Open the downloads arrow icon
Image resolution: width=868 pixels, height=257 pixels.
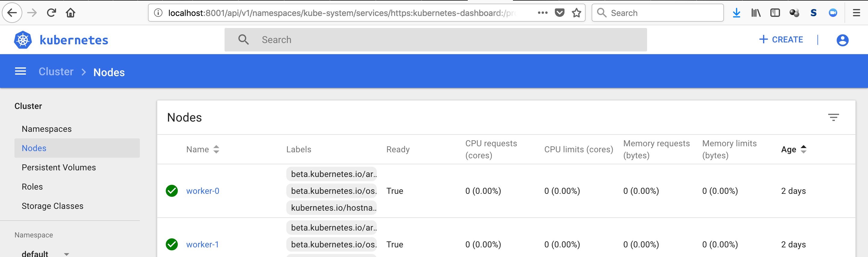click(737, 13)
